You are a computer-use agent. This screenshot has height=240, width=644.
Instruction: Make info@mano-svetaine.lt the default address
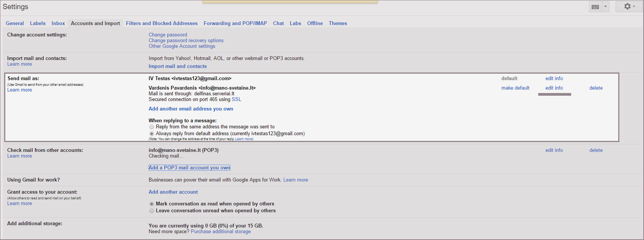tap(515, 88)
